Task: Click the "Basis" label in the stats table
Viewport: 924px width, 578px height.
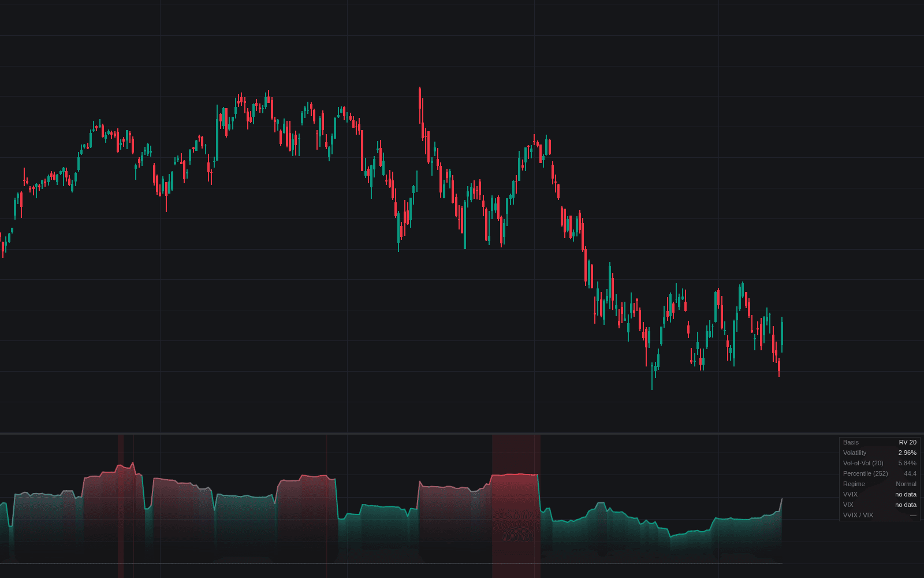Action: pos(851,442)
